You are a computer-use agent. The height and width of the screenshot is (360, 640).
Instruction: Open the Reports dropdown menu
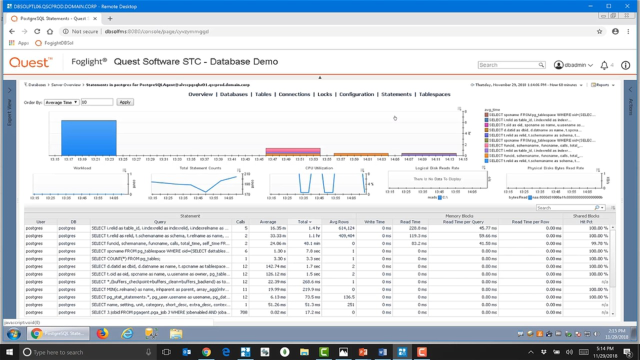[x=602, y=85]
